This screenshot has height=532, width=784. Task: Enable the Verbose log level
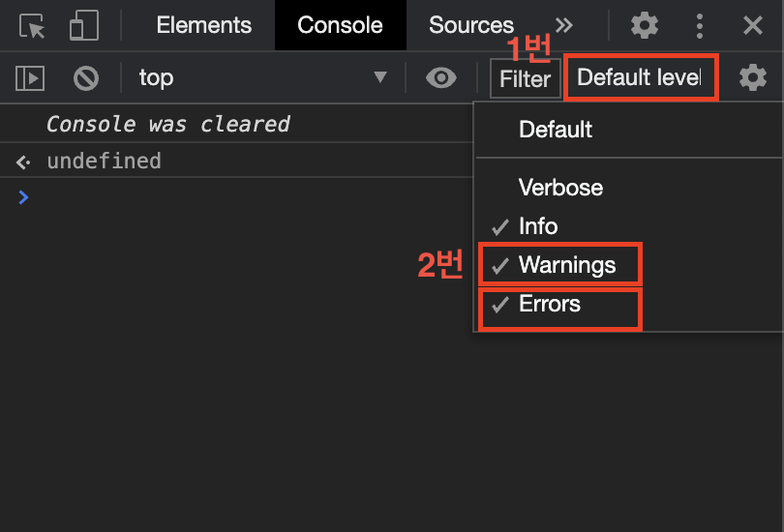(x=560, y=188)
